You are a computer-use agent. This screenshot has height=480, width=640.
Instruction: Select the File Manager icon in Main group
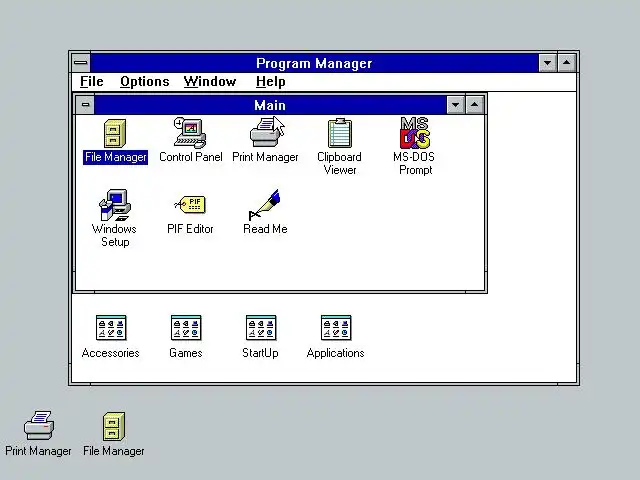pyautogui.click(x=115, y=133)
